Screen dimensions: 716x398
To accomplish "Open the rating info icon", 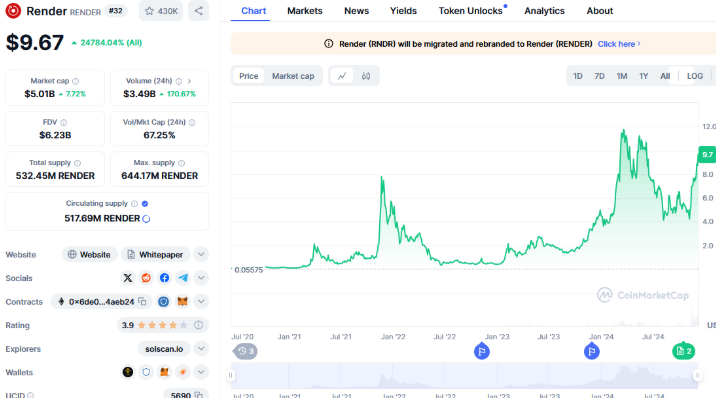I will [198, 325].
